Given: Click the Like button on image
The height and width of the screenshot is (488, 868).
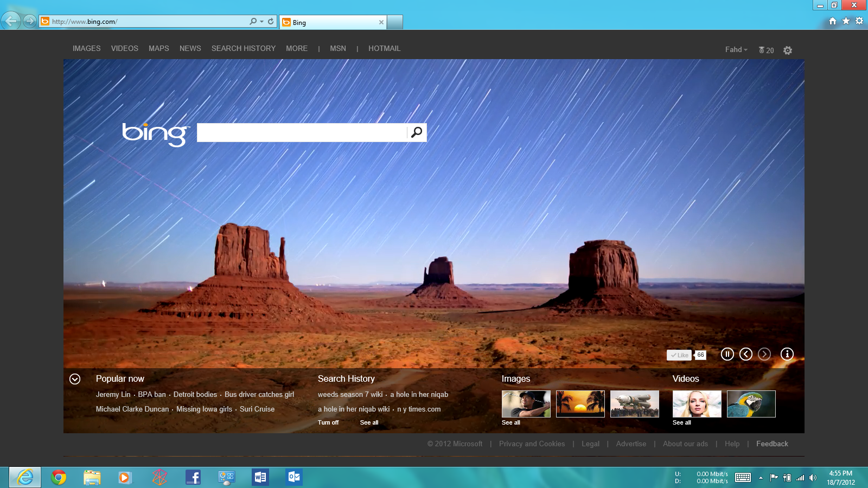Looking at the screenshot, I should pos(679,355).
